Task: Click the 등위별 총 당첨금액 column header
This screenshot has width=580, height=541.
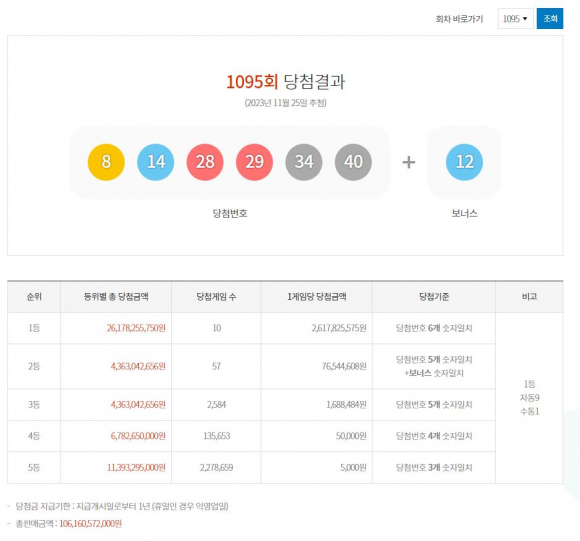Action: tap(116, 297)
